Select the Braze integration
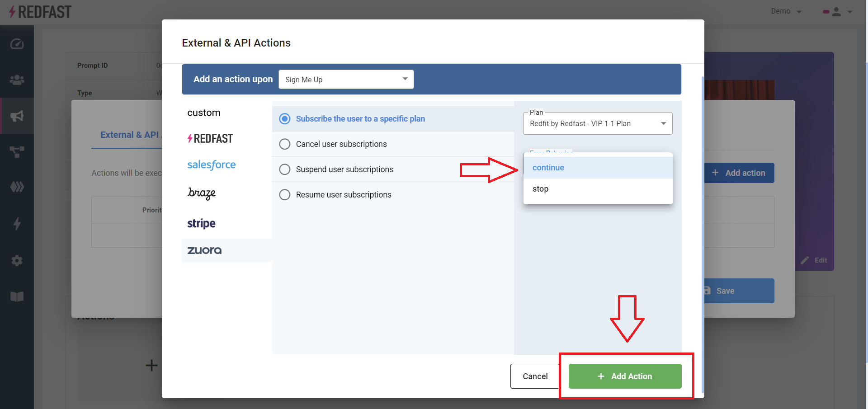Screen dimensions: 868x409 [202, 193]
